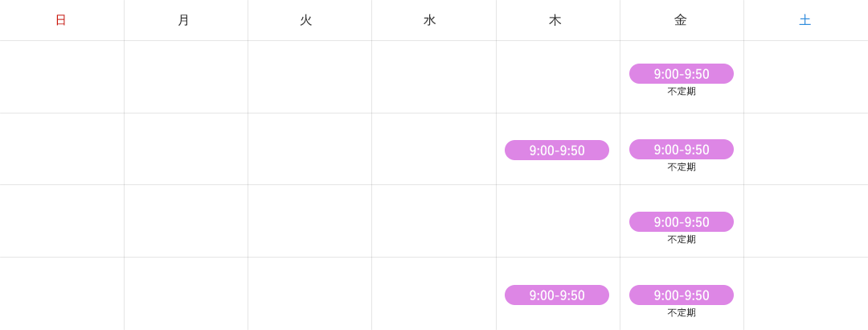Image resolution: width=868 pixels, height=330 pixels.
Task: Open first-row Friday 9:00-9:50 slot
Action: tap(682, 74)
